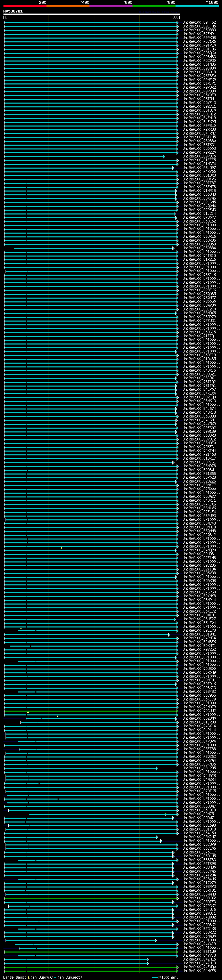Select label UniRef100_B9SWB0

(x=199, y=68)
